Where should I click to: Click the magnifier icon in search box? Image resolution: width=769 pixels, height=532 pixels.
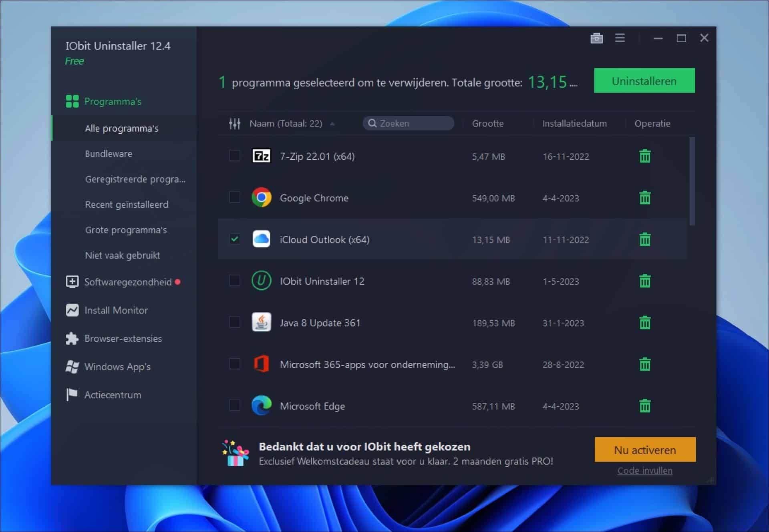pos(372,123)
